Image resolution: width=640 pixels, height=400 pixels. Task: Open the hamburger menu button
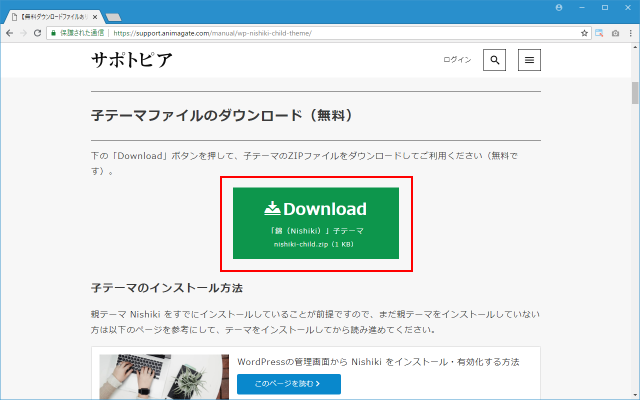pos(529,60)
